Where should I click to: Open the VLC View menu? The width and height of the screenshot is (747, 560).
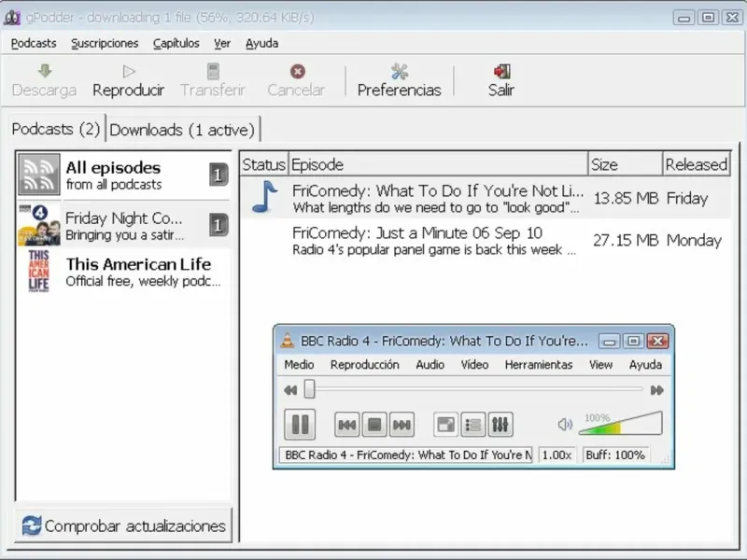(600, 365)
